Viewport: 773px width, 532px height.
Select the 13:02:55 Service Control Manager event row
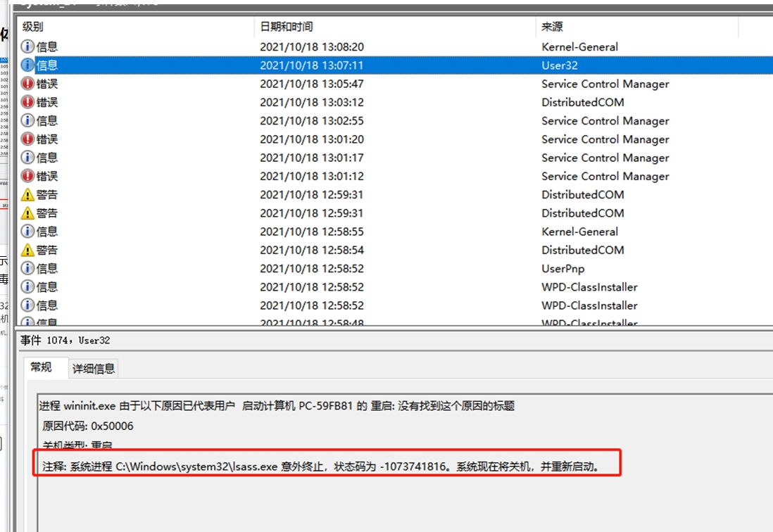tap(311, 121)
